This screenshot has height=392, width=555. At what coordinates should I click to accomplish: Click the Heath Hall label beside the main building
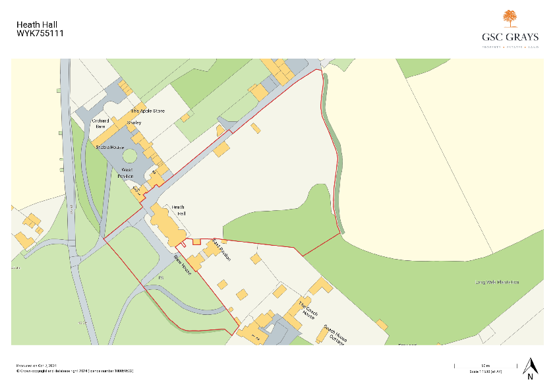point(179,210)
